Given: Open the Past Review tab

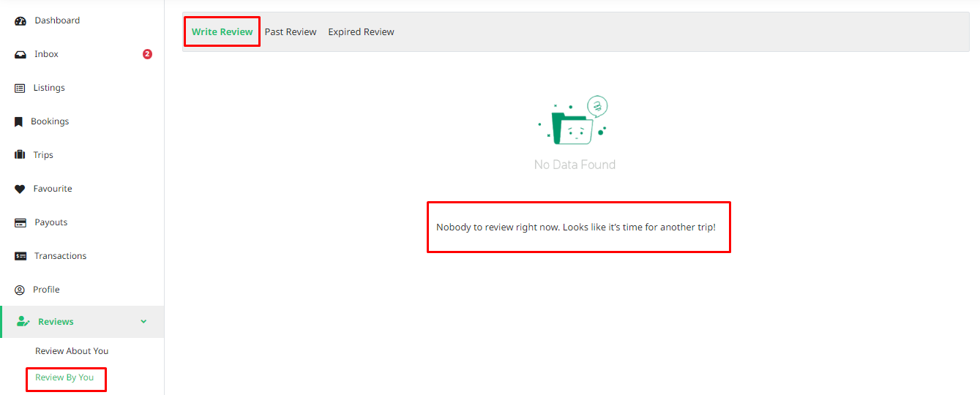Looking at the screenshot, I should 291,32.
